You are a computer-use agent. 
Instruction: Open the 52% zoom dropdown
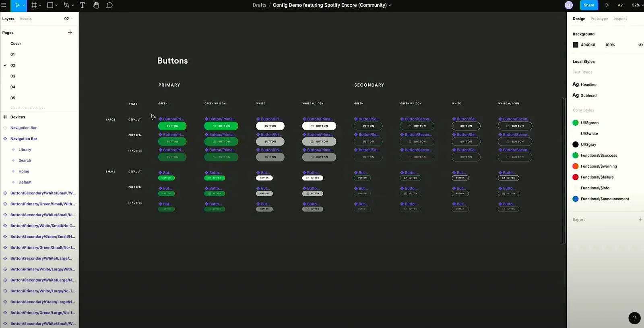[637, 5]
